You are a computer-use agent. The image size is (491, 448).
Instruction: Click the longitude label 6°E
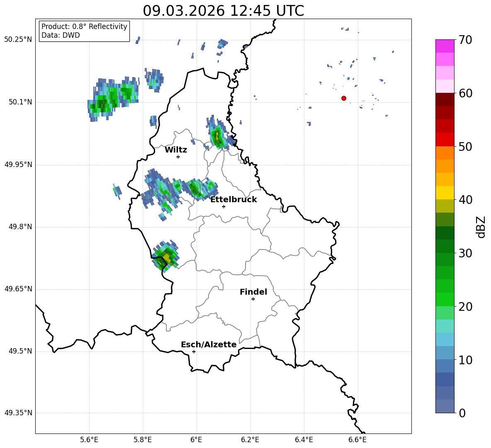(x=196, y=440)
